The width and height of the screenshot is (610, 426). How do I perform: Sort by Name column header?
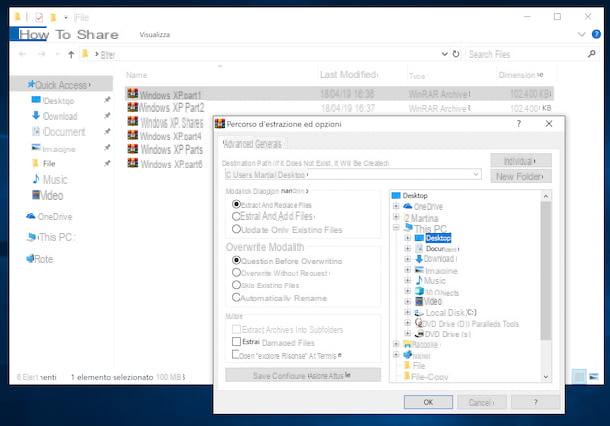[137, 75]
